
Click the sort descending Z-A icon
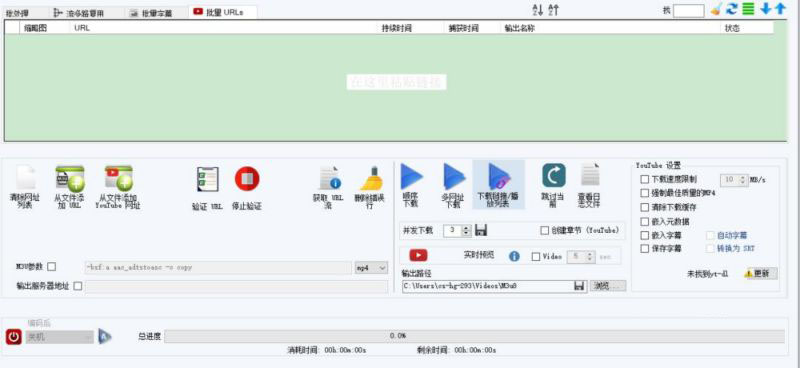pos(554,10)
